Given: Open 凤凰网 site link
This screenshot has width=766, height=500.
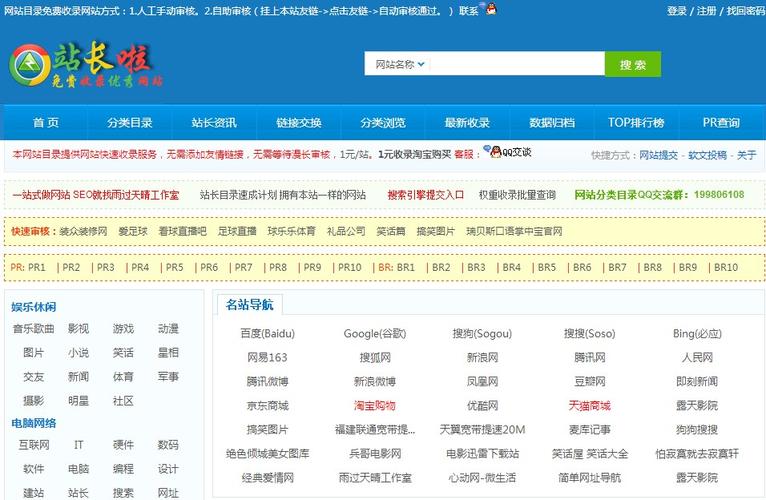Looking at the screenshot, I should (x=482, y=382).
